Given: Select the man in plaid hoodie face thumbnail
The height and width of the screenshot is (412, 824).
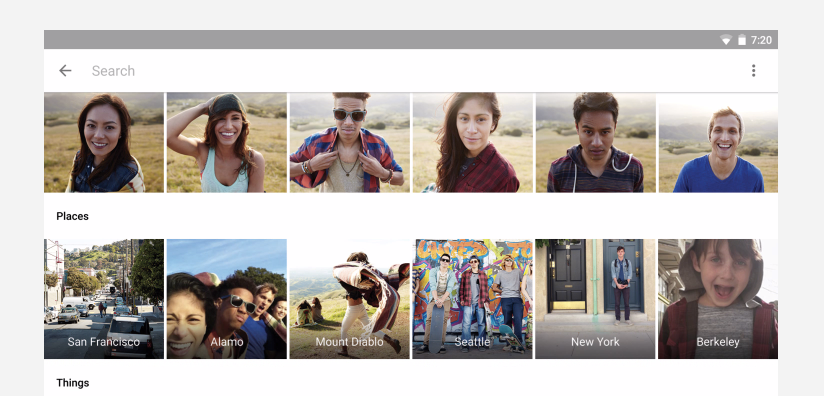Looking at the screenshot, I should point(595,142).
